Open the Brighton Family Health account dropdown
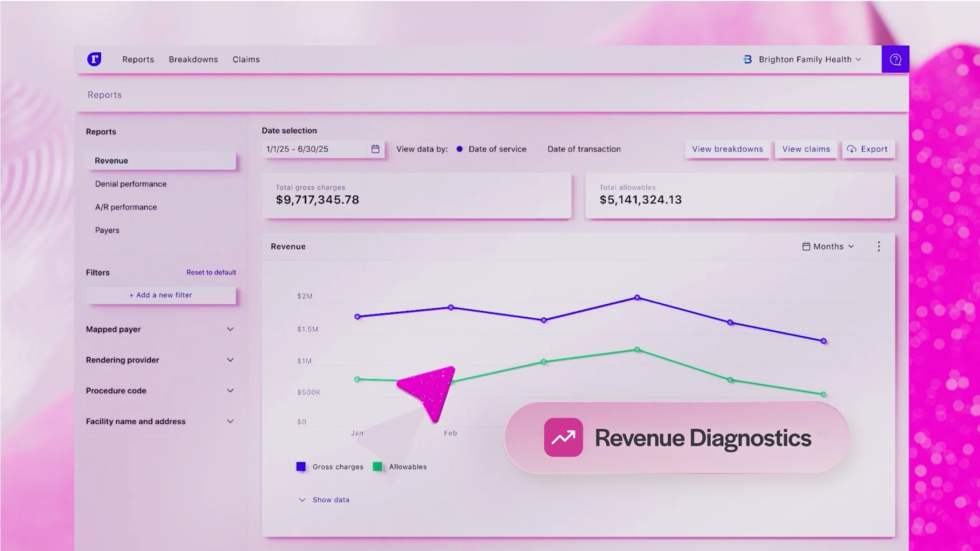 [x=803, y=59]
